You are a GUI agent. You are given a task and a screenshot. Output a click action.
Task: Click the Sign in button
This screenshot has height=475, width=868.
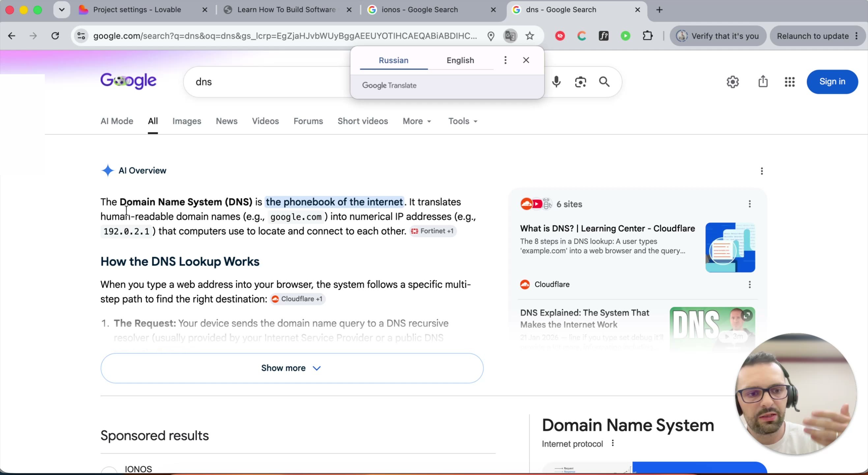(x=832, y=82)
